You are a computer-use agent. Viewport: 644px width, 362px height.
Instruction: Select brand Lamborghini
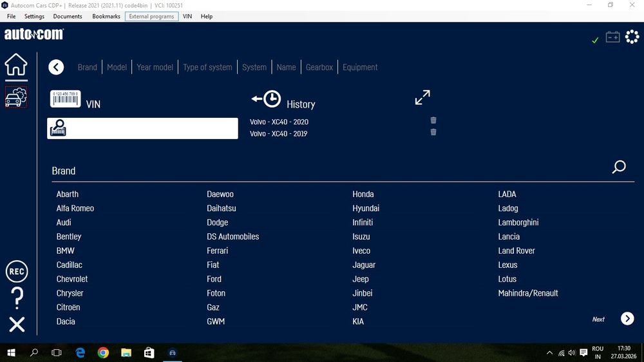click(x=518, y=222)
